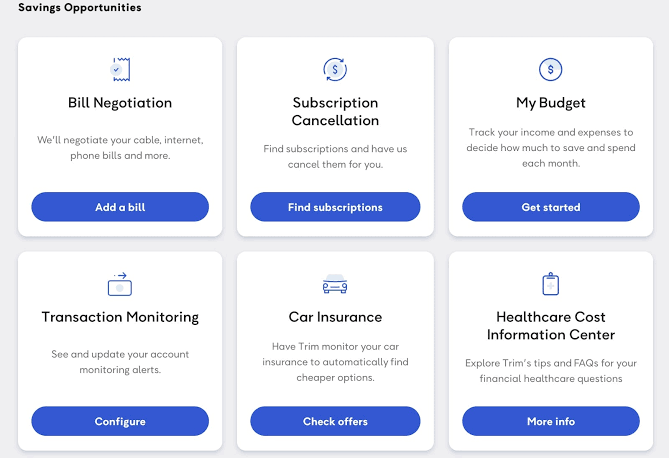This screenshot has width=669, height=458.
Task: Click the Transaction Monitoring wallet icon
Action: pos(120,284)
